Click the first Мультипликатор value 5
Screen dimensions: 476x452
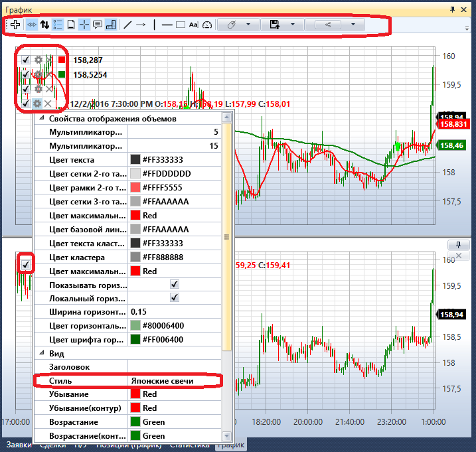(175, 131)
